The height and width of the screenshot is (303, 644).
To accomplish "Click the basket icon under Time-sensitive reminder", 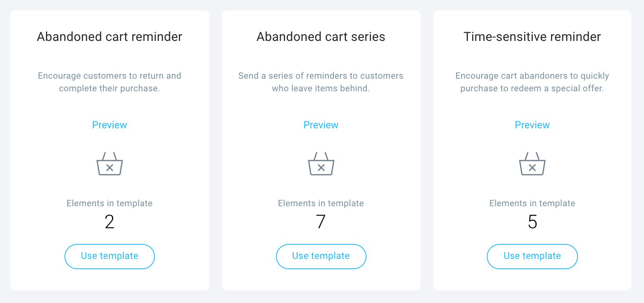I will pos(532,164).
